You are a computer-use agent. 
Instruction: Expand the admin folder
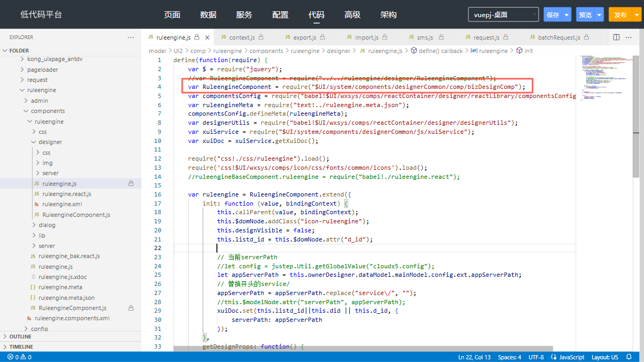click(71, 101)
